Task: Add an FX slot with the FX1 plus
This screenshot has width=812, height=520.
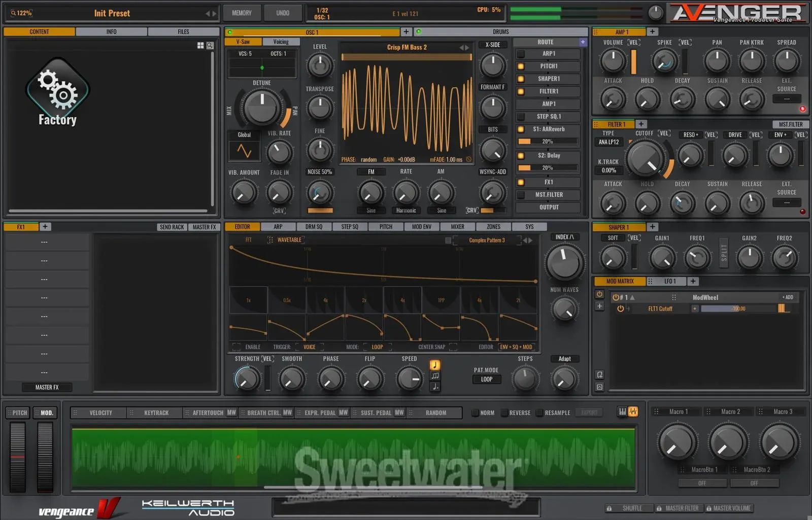Action: [45, 227]
